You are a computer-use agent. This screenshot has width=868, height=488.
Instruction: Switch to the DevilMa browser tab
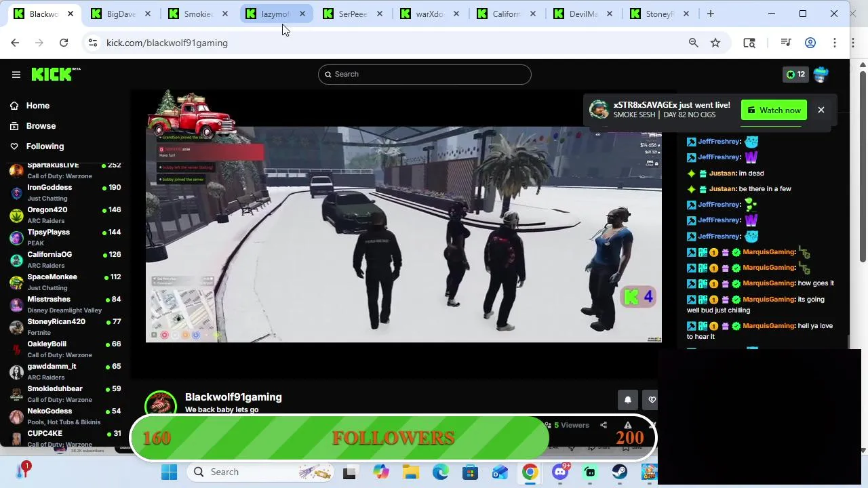pyautogui.click(x=583, y=14)
